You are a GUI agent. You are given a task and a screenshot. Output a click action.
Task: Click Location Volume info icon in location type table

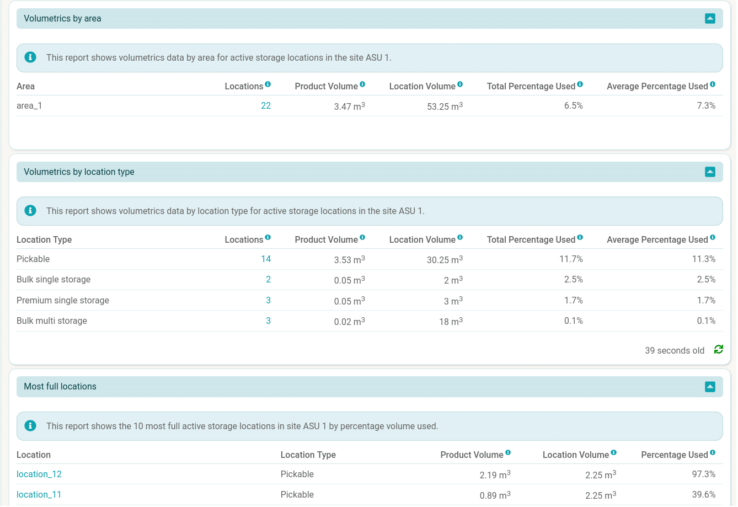[x=460, y=238]
